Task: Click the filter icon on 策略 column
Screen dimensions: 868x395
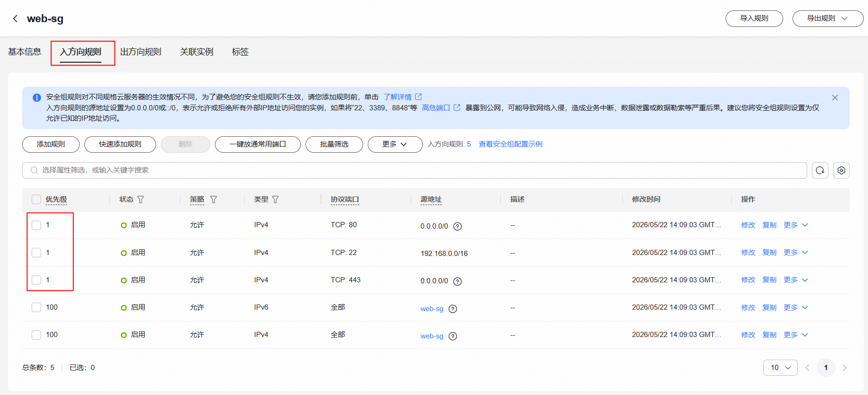Action: (214, 199)
